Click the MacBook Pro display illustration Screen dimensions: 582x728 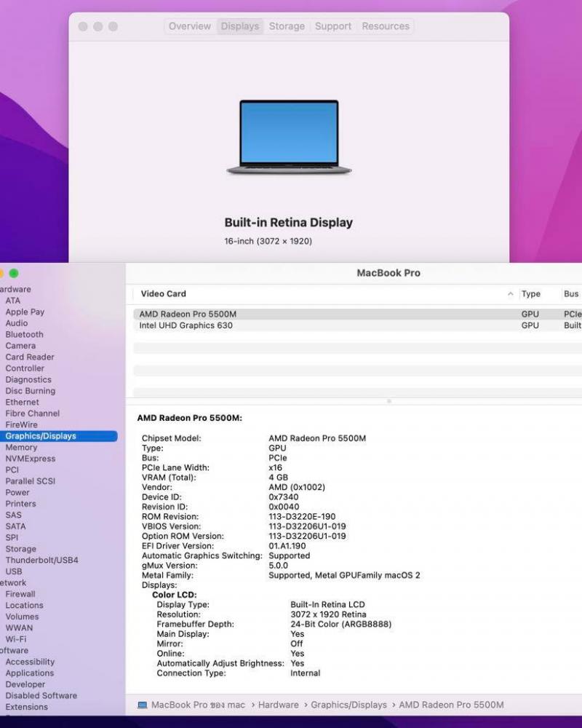pos(289,137)
